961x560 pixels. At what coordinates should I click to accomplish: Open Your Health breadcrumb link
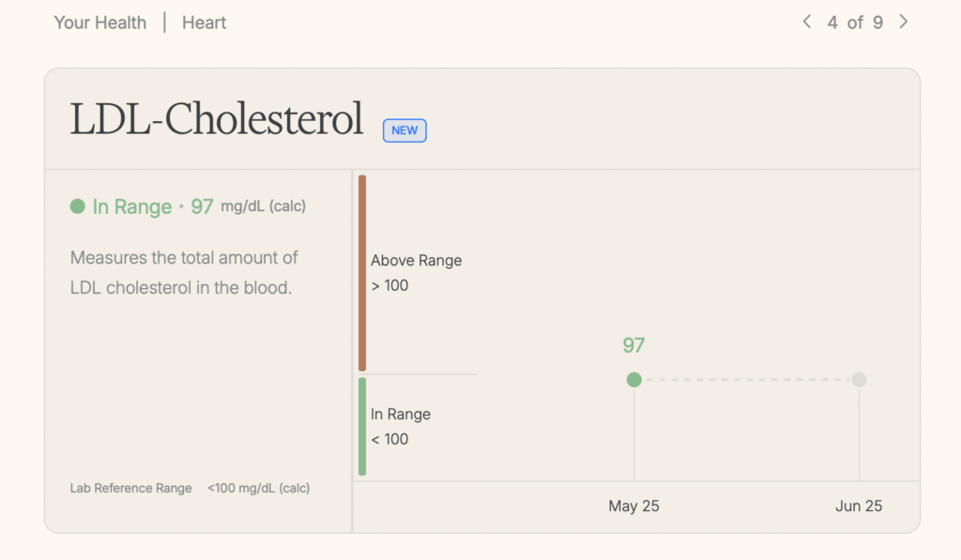click(100, 23)
